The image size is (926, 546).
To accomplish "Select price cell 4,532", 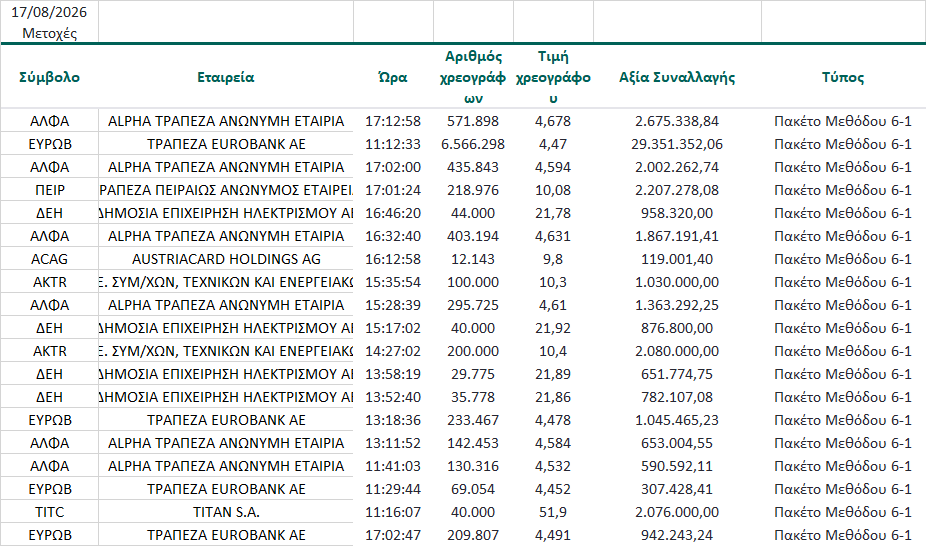I will pos(553,466).
